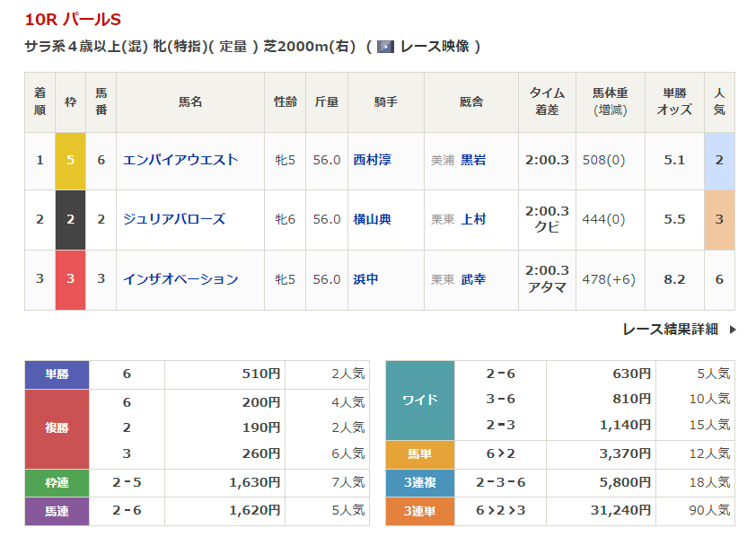Click the 3連単 payout label
This screenshot has width=756, height=537.
coord(420,510)
